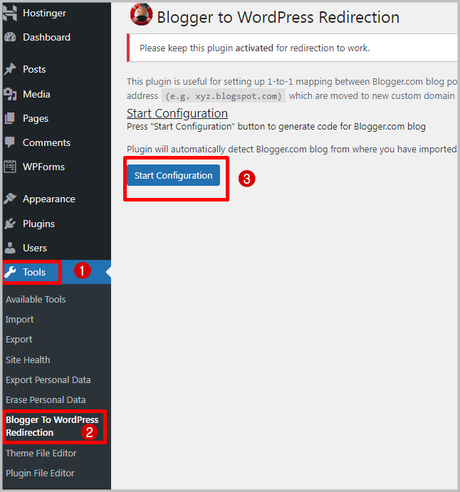This screenshot has height=492, width=460.
Task: Click the xyz.blogspot.com example code text
Action: click(x=224, y=96)
